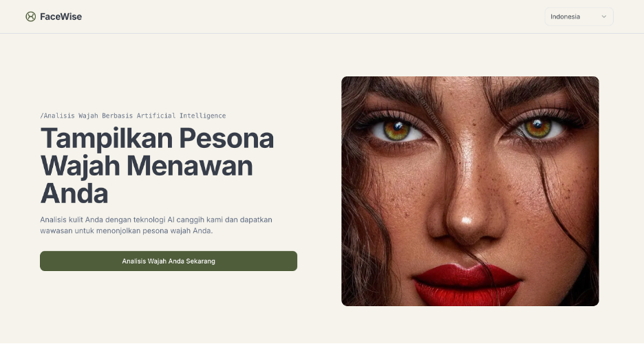
Task: Click the "Tampilkan Pesona" headline line
Action: pyautogui.click(x=158, y=138)
